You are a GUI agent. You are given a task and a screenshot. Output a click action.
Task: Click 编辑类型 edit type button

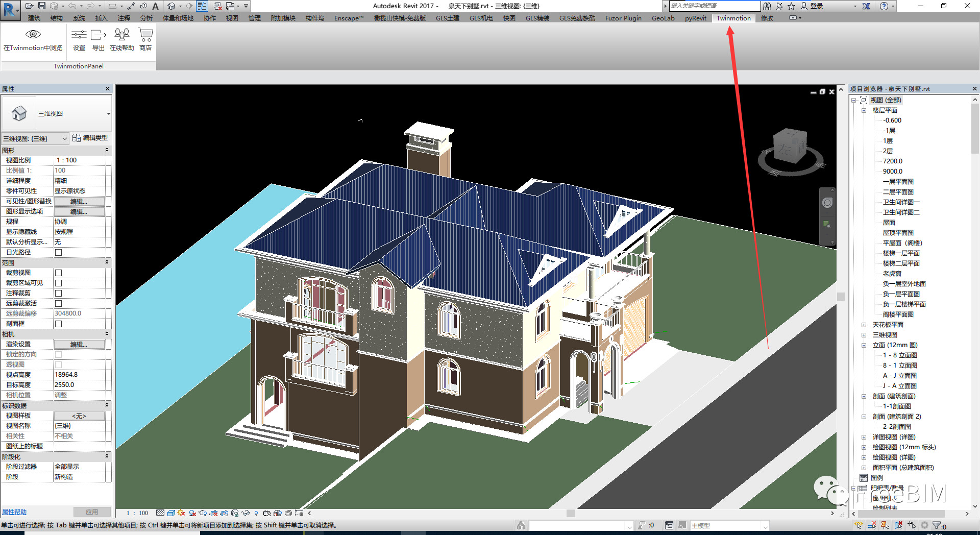pyautogui.click(x=90, y=138)
